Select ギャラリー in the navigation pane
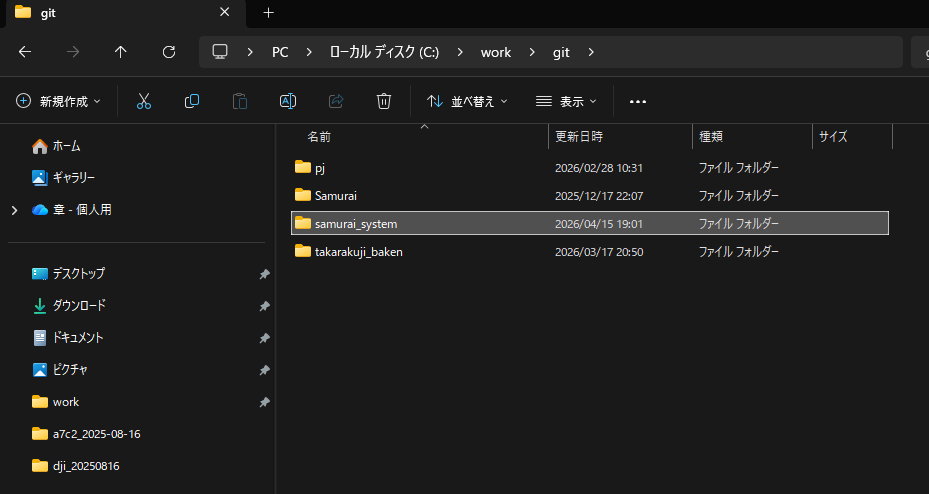 point(73,178)
